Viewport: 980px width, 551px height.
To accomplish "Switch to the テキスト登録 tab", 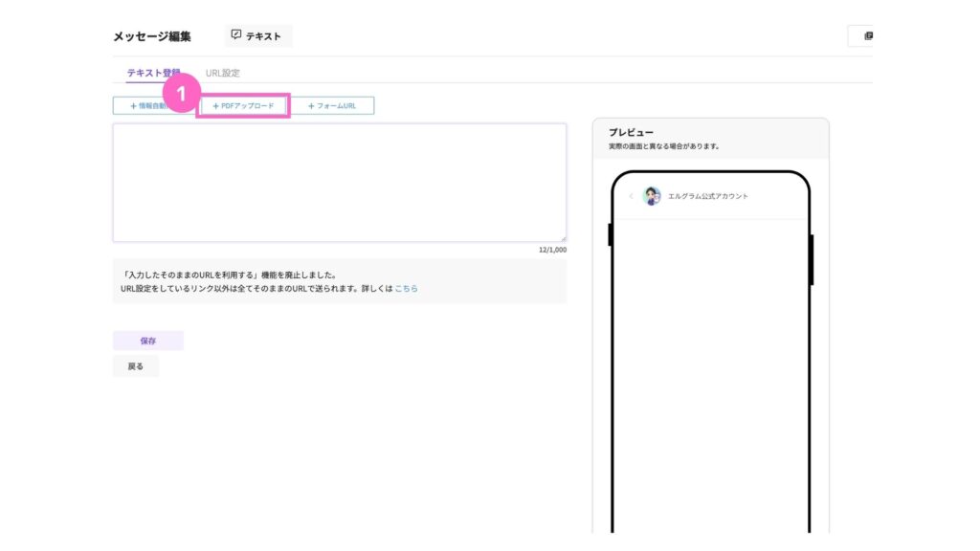I will click(x=153, y=73).
